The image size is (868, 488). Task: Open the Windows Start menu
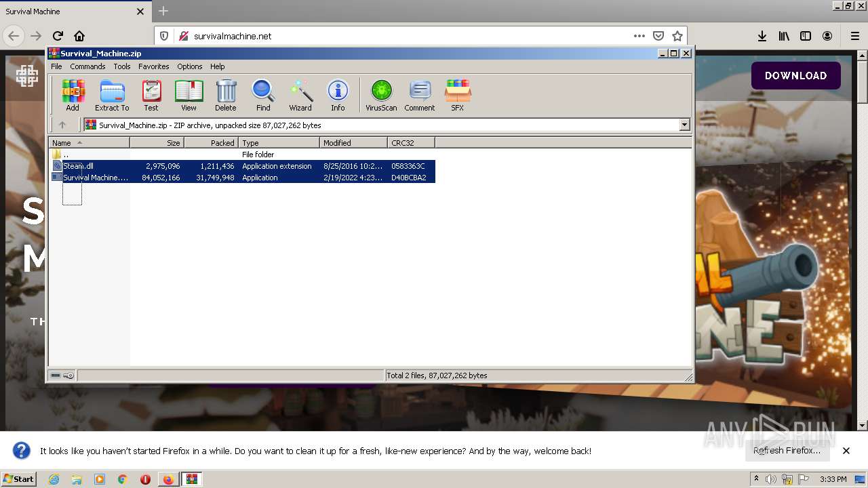coord(18,479)
